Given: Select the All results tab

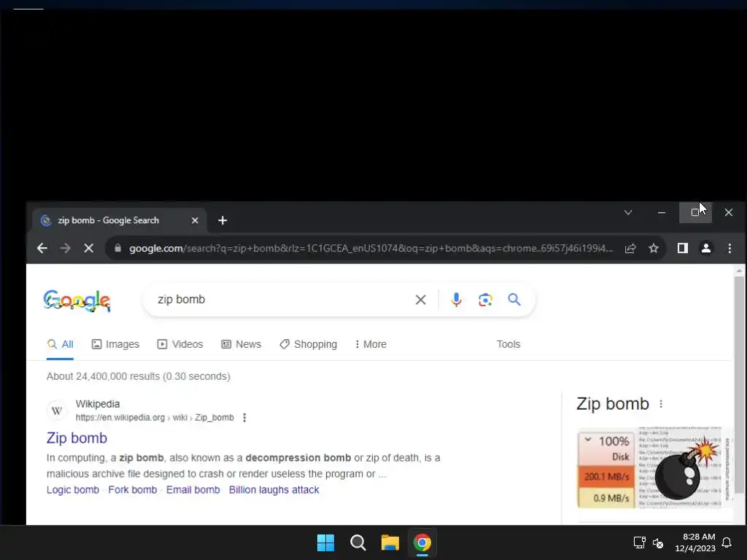Looking at the screenshot, I should coord(60,344).
